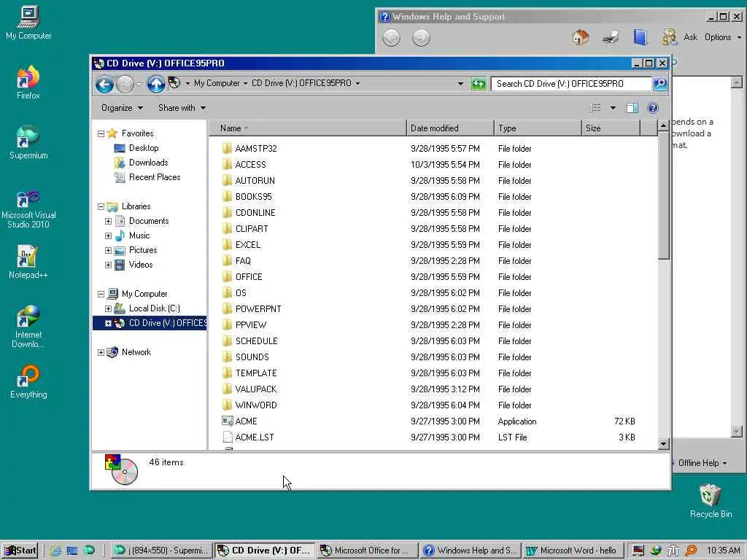Select the WINWORD folder row
Screen dimensions: 747x560
click(x=428, y=405)
